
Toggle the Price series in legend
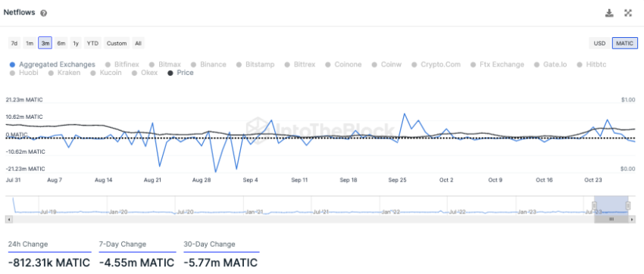pos(180,73)
